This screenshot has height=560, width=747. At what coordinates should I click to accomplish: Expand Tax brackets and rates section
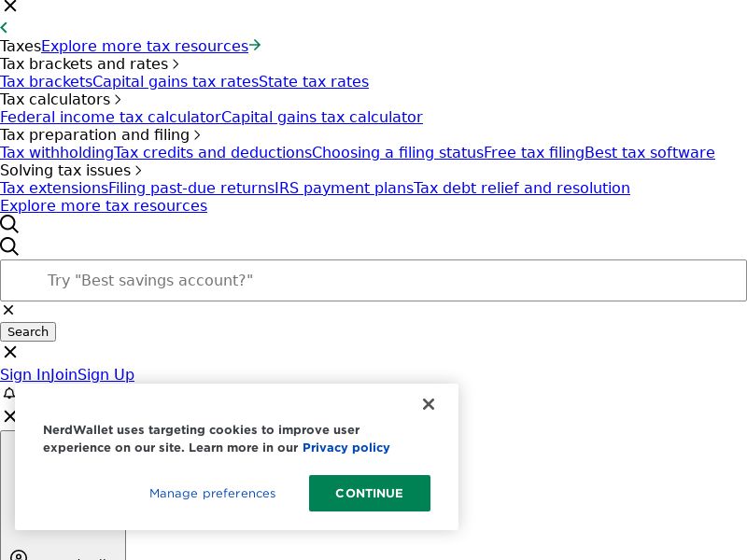point(89,63)
